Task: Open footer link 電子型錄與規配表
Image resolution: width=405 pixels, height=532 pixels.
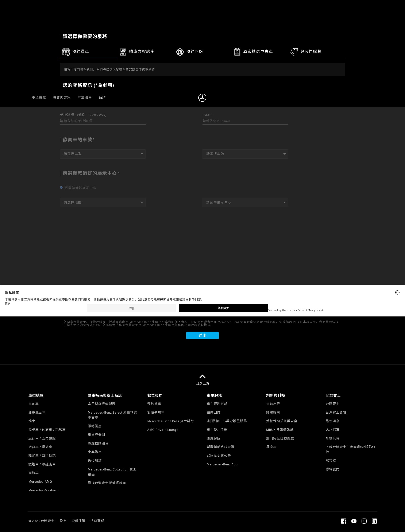Action: 101,404
